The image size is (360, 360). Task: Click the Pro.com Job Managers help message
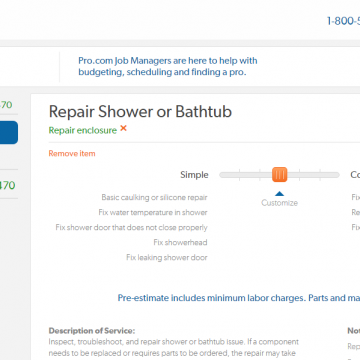click(x=168, y=66)
